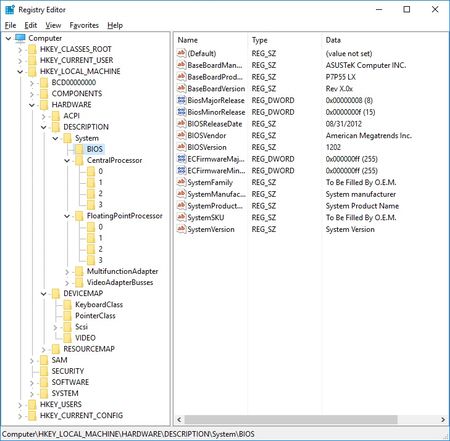The height and width of the screenshot is (441, 450).
Task: Click the HARDWARE folder icon
Action: coord(44,105)
